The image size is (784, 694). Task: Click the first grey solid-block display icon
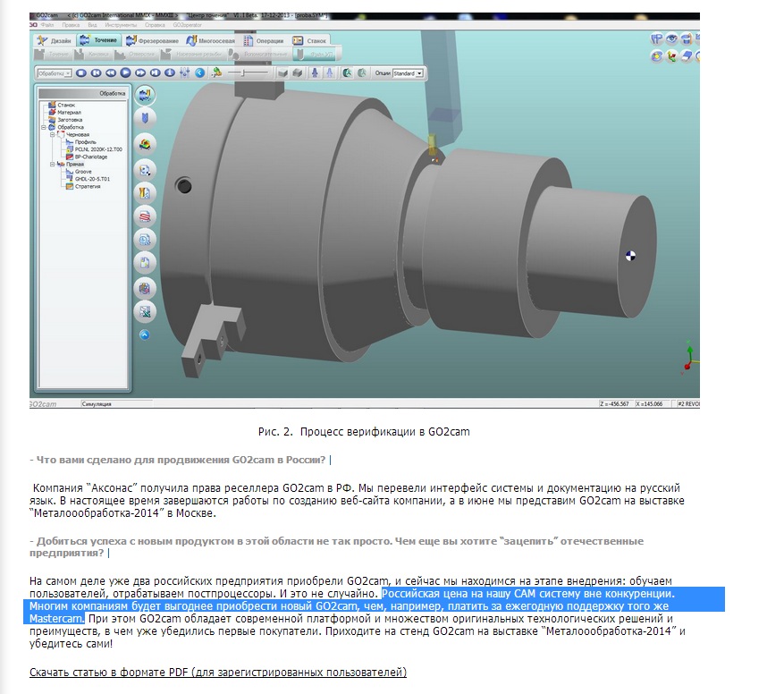283,73
